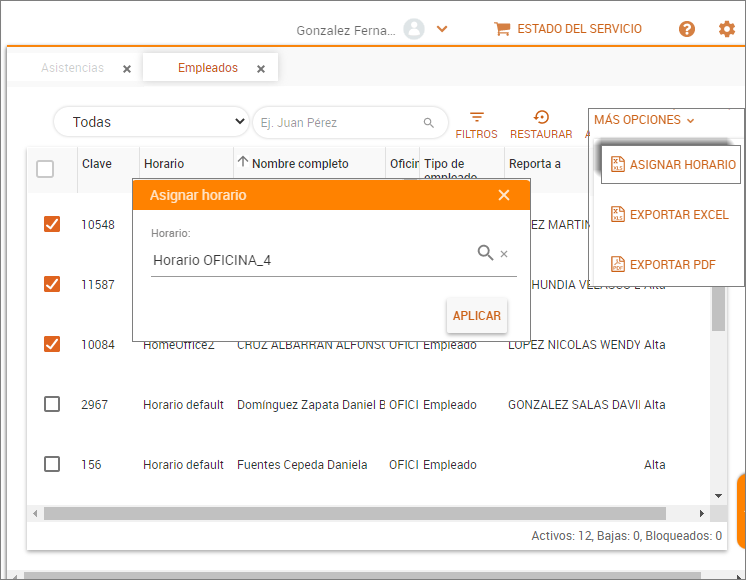Open the Todas dropdown filter

[151, 122]
